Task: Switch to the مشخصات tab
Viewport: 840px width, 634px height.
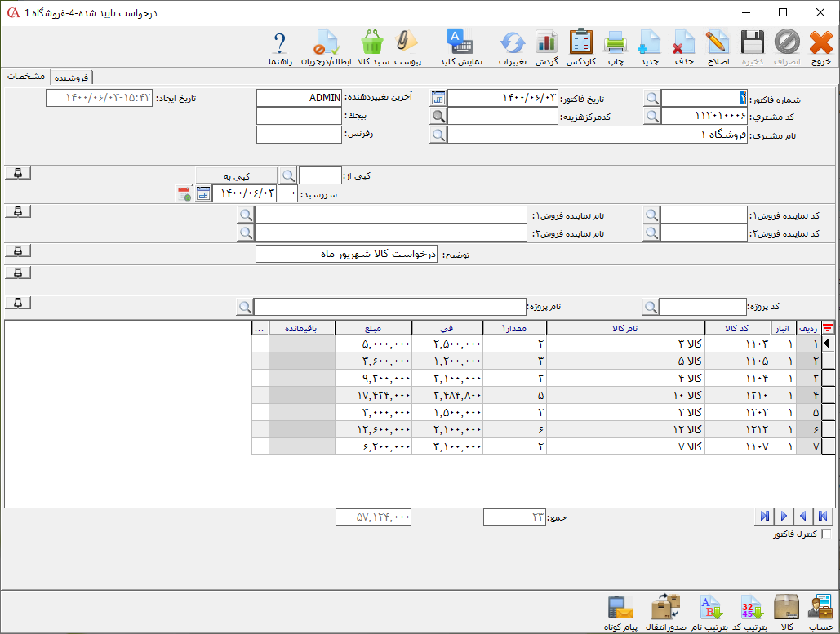Action: (x=26, y=77)
